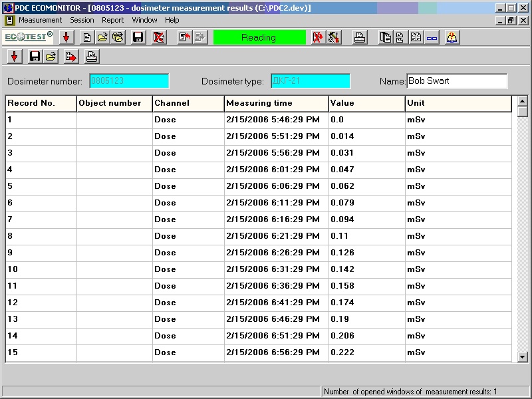Select record number 5 cell
Viewport: 532px width, 399px height.
[x=41, y=186]
